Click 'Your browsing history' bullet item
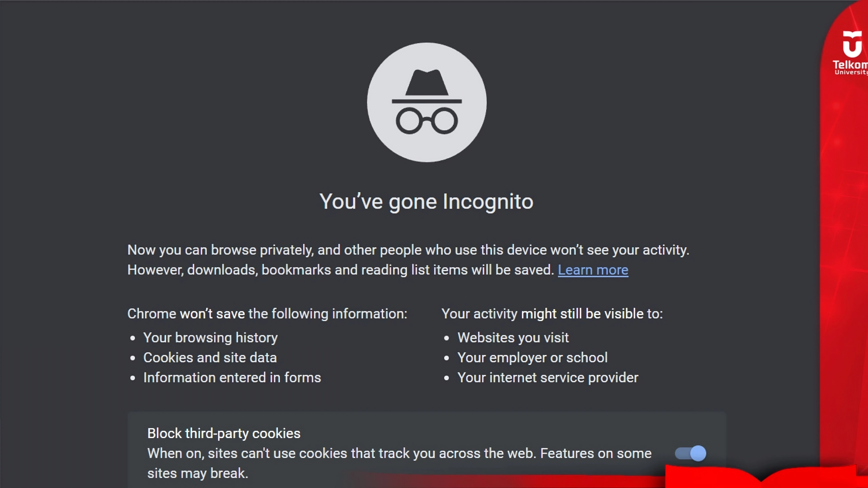Screen dimensions: 868x488 [210, 338]
